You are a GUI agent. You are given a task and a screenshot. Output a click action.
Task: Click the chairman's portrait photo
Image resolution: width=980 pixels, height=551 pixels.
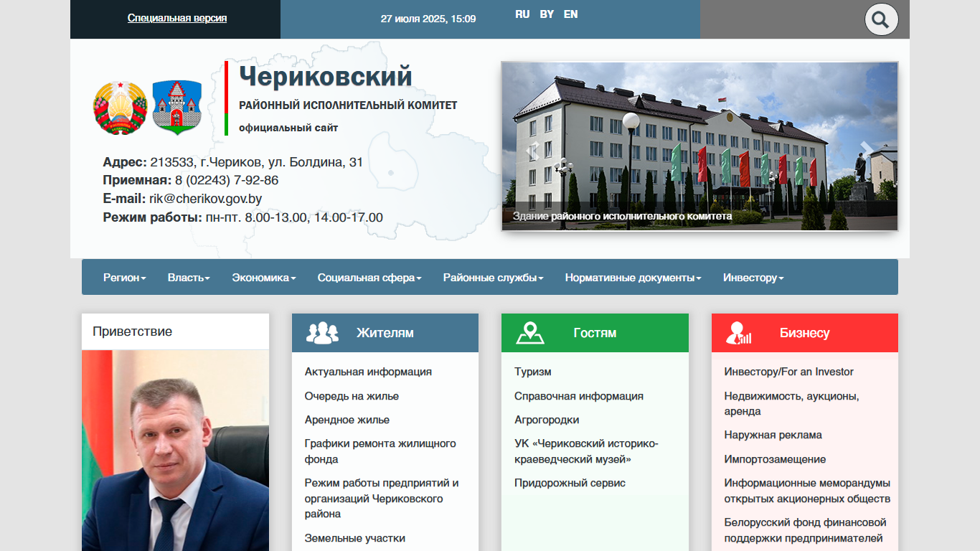point(175,451)
